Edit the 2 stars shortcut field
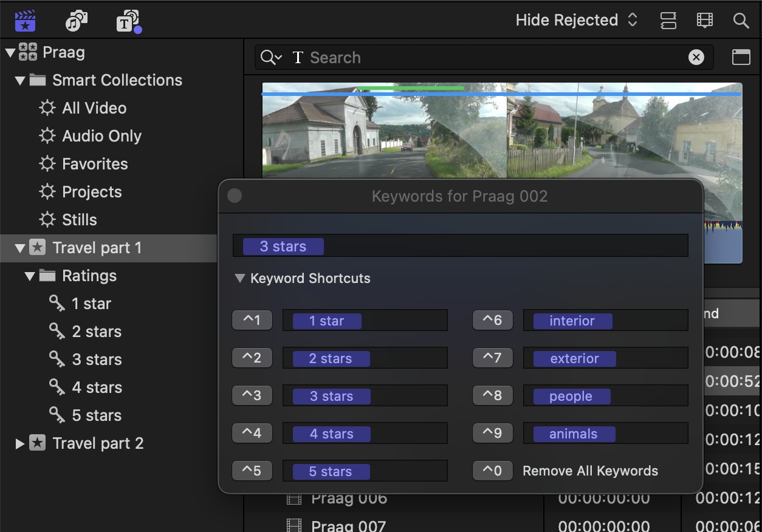 pyautogui.click(x=365, y=358)
